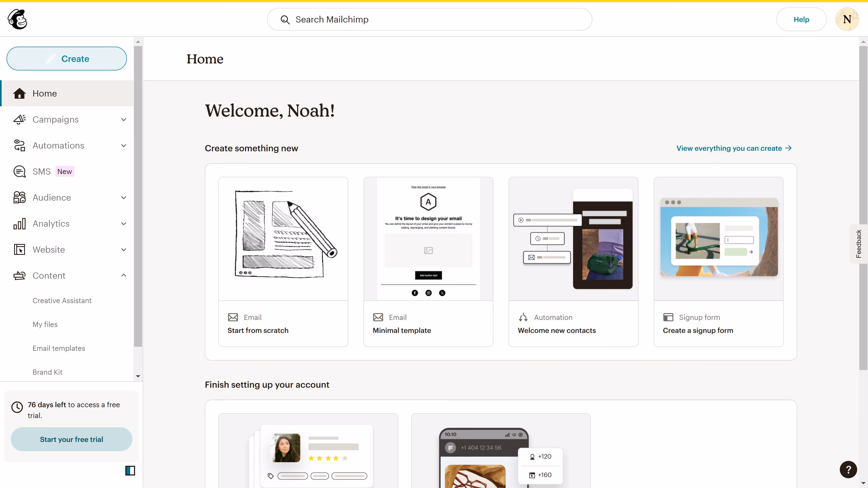
Task: Open the Welcome new contacts automation card
Action: coord(573,262)
